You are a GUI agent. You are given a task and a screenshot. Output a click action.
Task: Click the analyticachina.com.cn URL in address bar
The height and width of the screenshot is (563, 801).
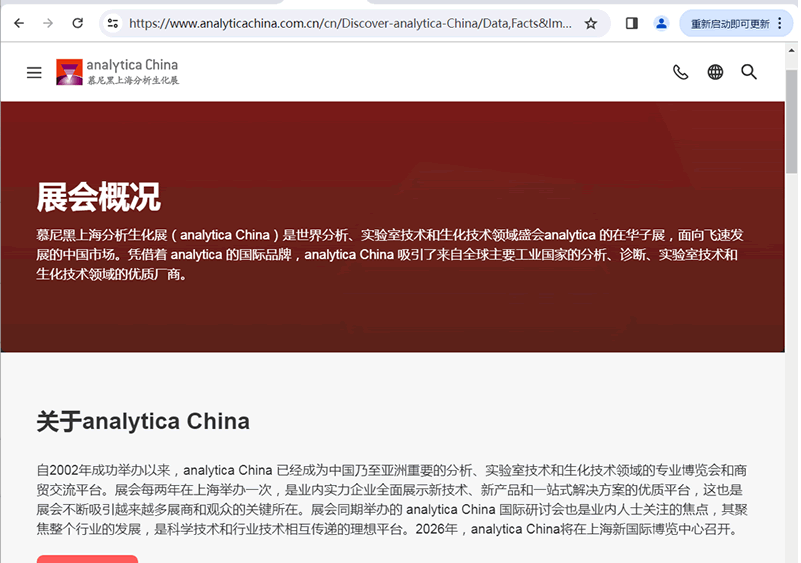pyautogui.click(x=350, y=23)
